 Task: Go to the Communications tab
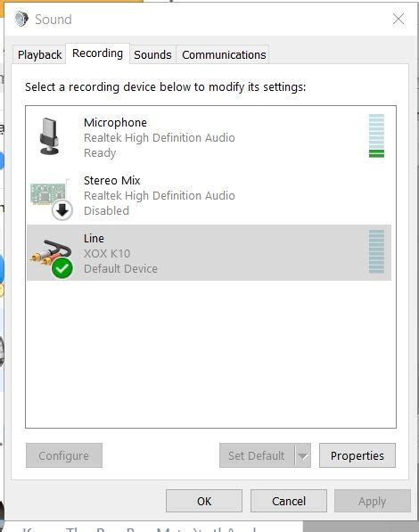click(224, 54)
